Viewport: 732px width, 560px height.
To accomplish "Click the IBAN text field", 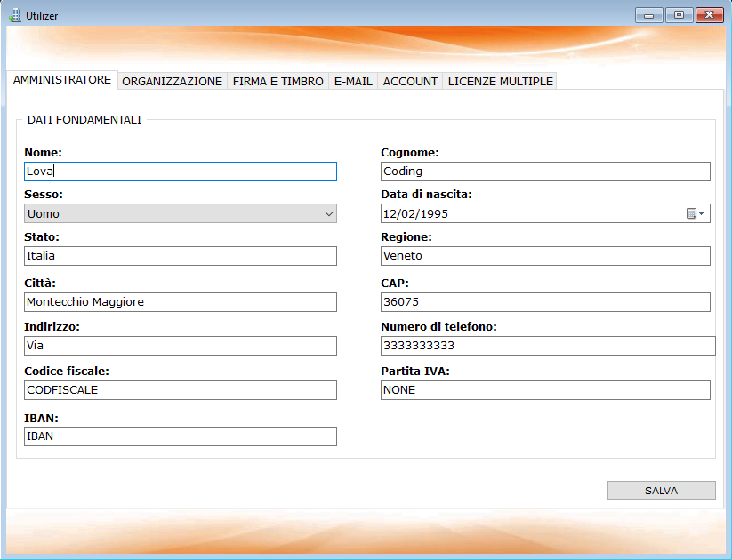I will coord(178,436).
